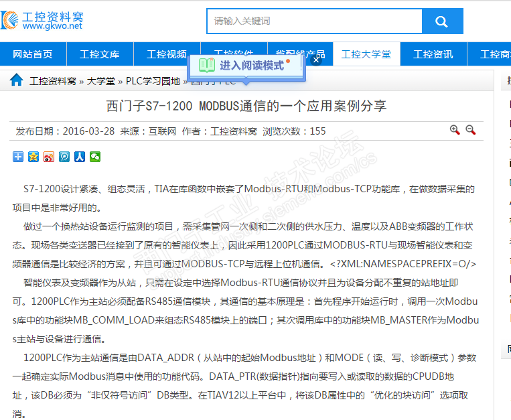The height and width of the screenshot is (420, 511).
Task: Click the paragraph starting 1200PLC作为主站通信
Action: click(244, 386)
